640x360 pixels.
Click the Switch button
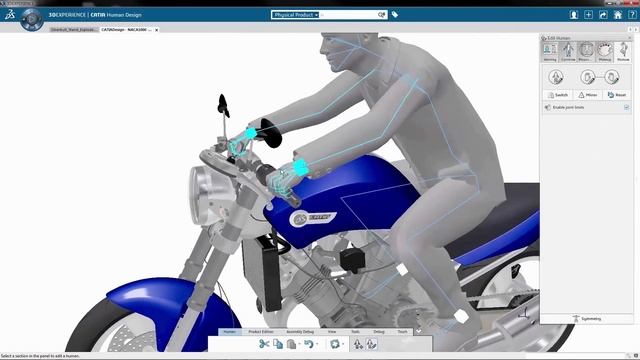[558, 95]
